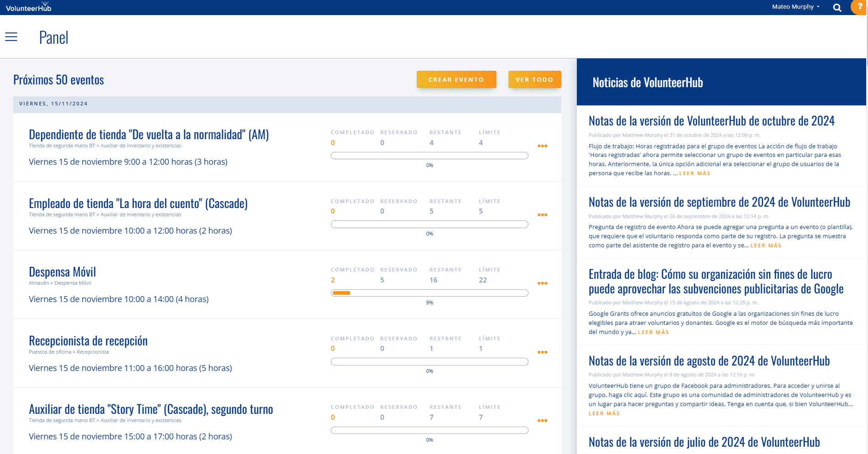The width and height of the screenshot is (868, 454).
Task: Open the Despensa Móvil event title
Action: tap(63, 272)
